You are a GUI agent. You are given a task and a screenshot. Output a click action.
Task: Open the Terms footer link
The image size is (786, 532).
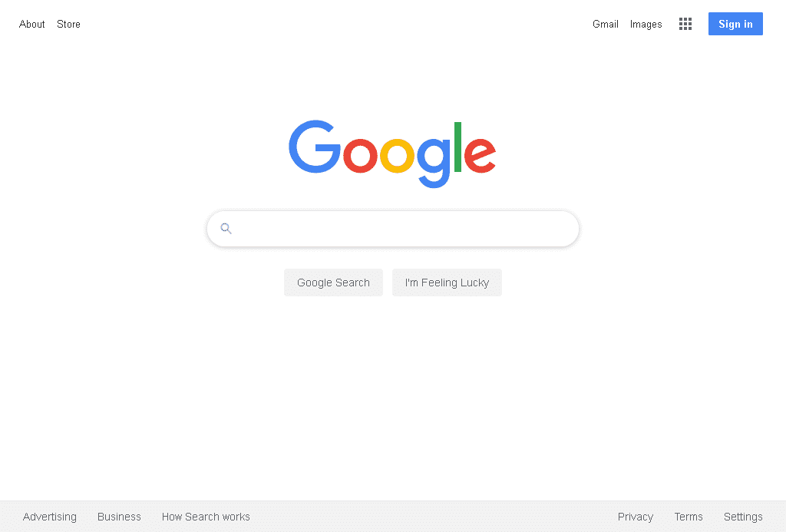click(689, 517)
